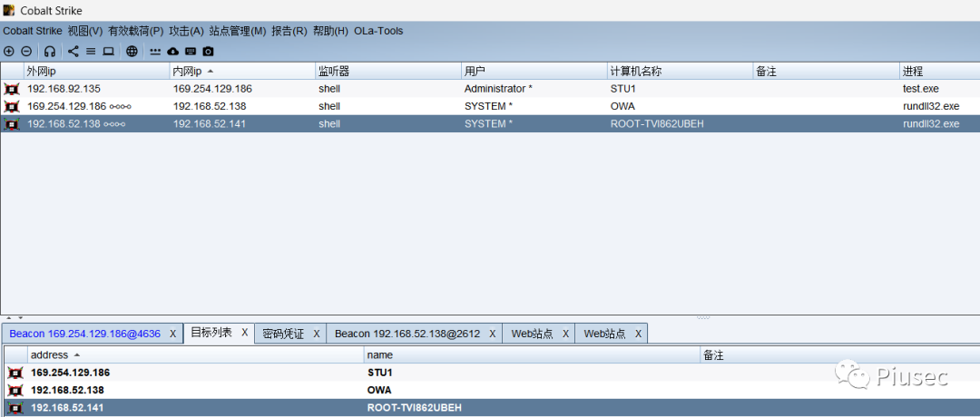Close the Beacon 169.254.129.186@4636 tab
The height and width of the screenshot is (417, 980).
[x=173, y=334]
